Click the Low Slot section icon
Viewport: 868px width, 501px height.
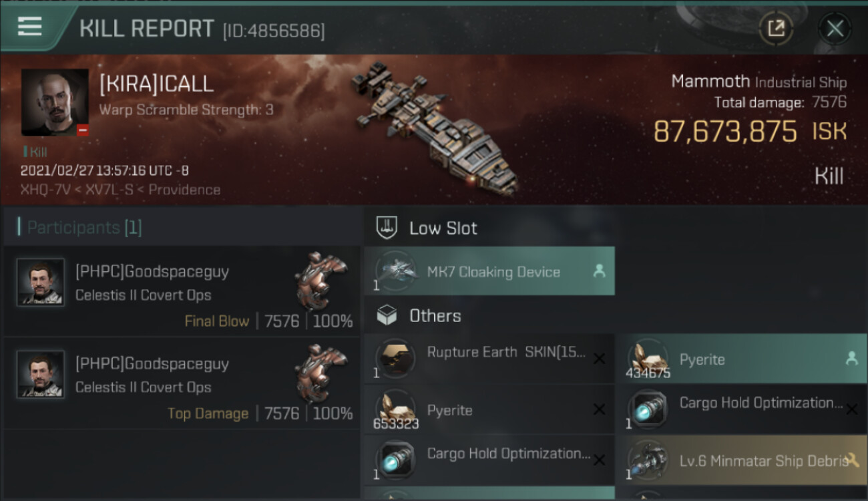387,228
